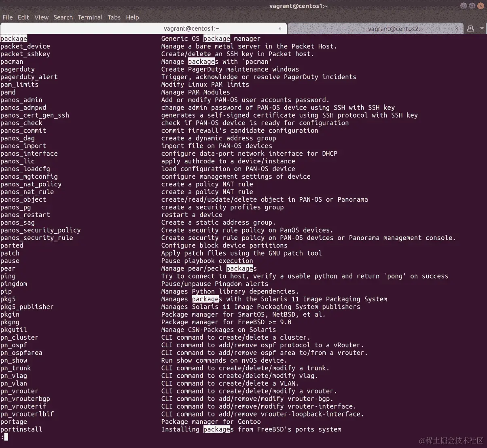
Task: Click the 'pamd' module name
Action: pos(8,92)
